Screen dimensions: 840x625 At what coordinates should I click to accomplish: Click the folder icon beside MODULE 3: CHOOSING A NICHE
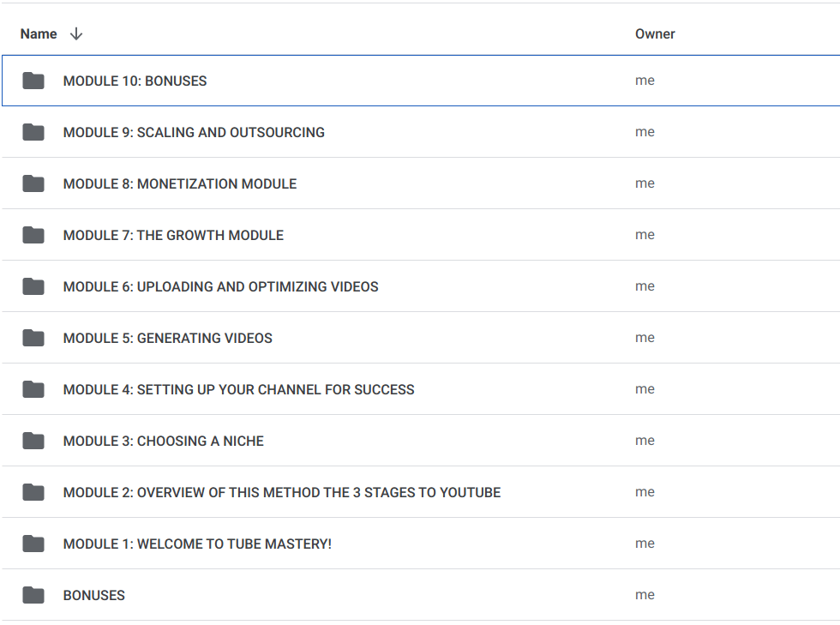pos(33,441)
